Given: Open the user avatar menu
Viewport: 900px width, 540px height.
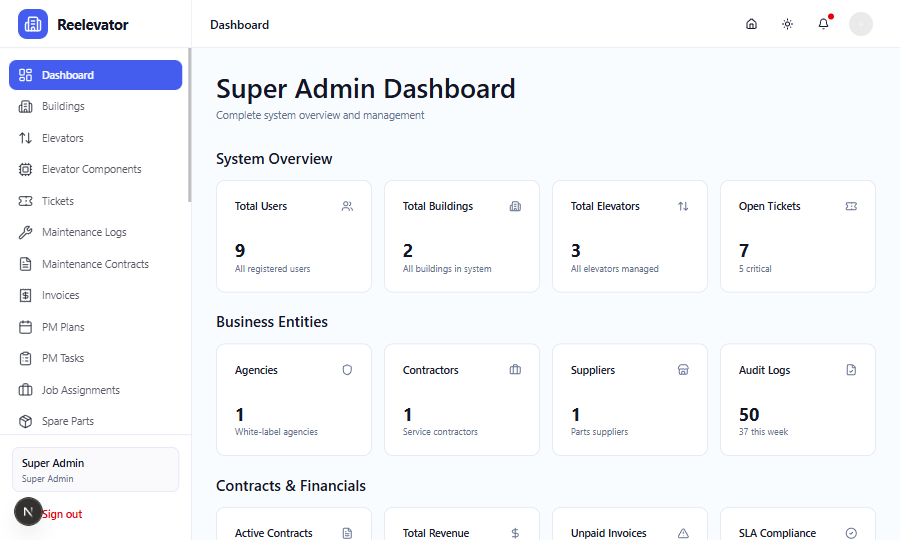Looking at the screenshot, I should click(x=860, y=24).
